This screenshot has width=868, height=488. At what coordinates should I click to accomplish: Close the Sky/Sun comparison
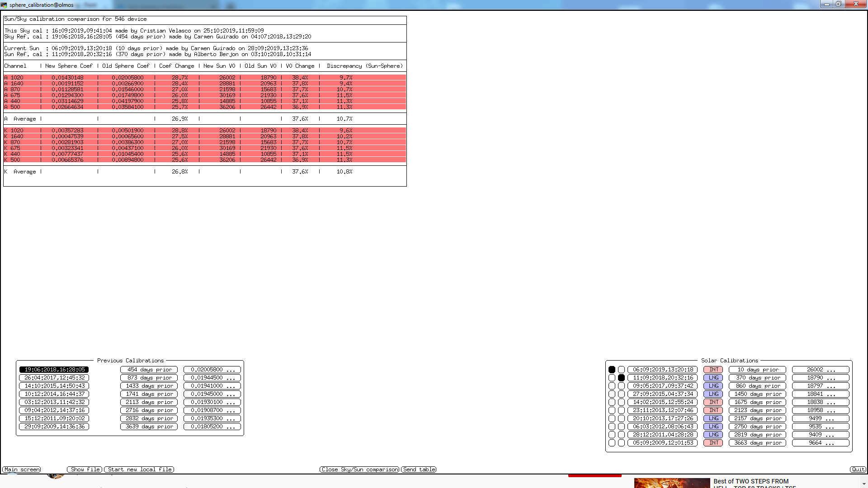tap(359, 469)
